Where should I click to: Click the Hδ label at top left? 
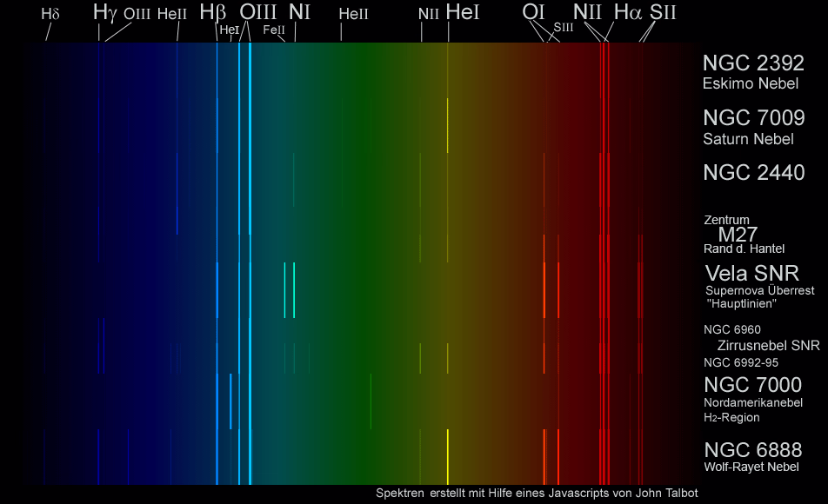[50, 14]
